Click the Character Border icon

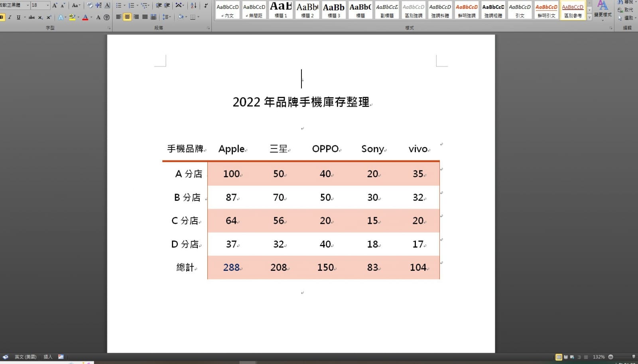tap(107, 5)
